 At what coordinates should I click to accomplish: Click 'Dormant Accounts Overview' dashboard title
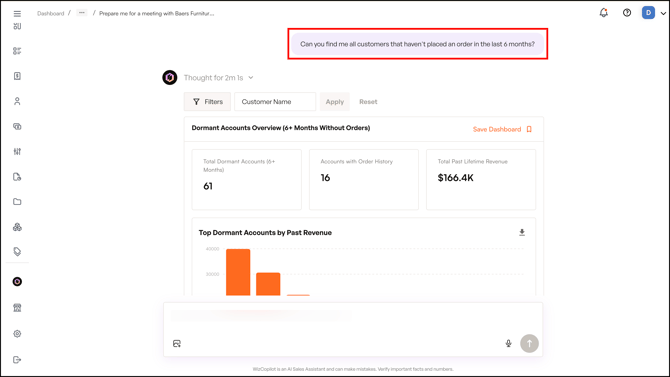(281, 128)
